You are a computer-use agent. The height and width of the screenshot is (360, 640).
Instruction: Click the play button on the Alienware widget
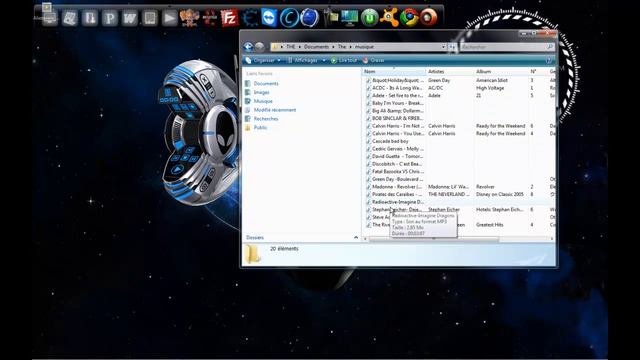pyautogui.click(x=178, y=169)
